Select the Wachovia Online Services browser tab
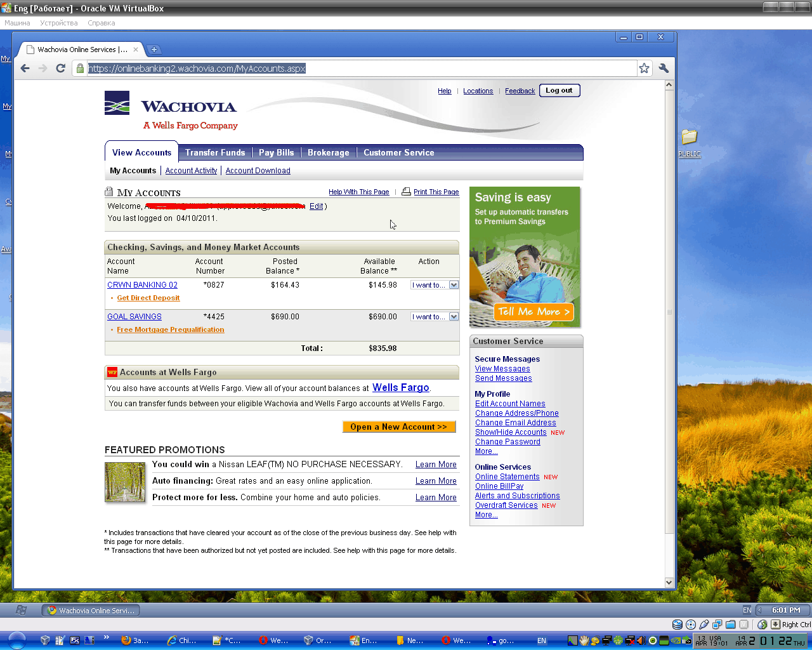This screenshot has height=650, width=812. (82, 50)
